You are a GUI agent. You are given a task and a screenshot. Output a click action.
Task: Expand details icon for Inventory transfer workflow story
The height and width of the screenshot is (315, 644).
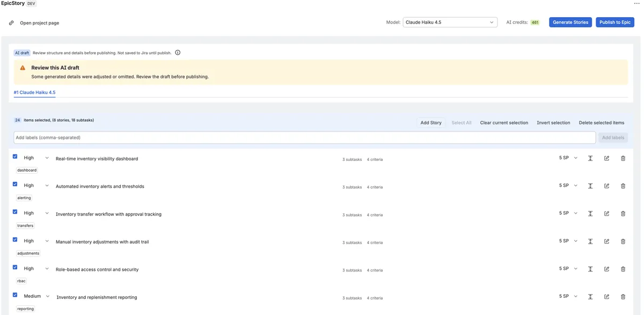pyautogui.click(x=590, y=214)
